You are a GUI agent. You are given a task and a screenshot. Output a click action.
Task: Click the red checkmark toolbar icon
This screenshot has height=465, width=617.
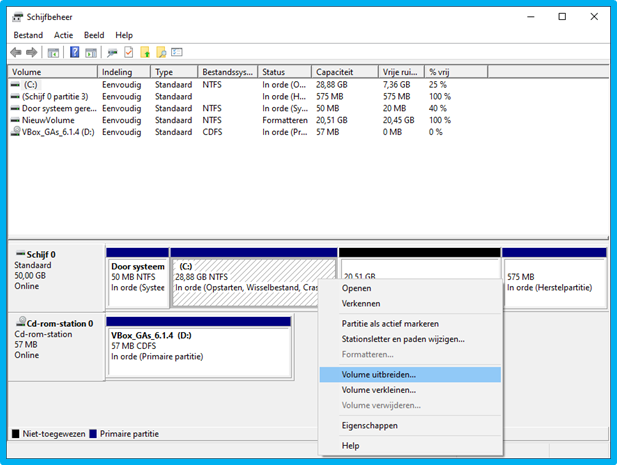128,52
